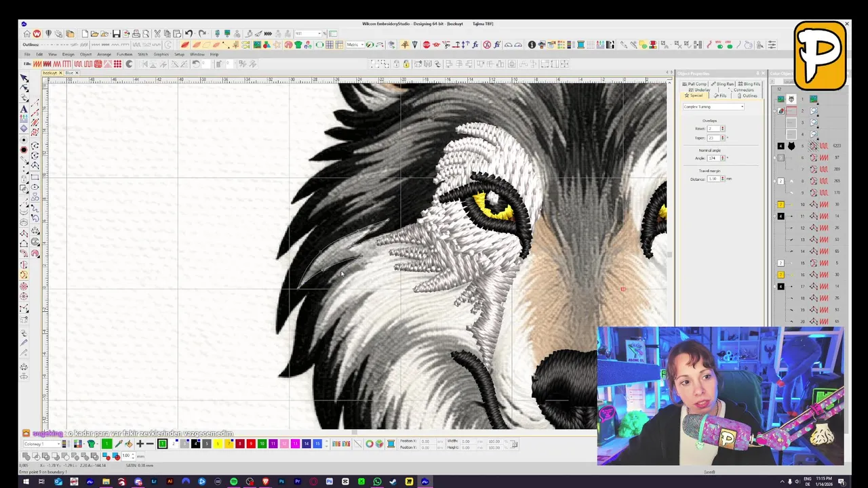This screenshot has height=488, width=868.
Task: Open the Graphics menu
Action: (161, 54)
